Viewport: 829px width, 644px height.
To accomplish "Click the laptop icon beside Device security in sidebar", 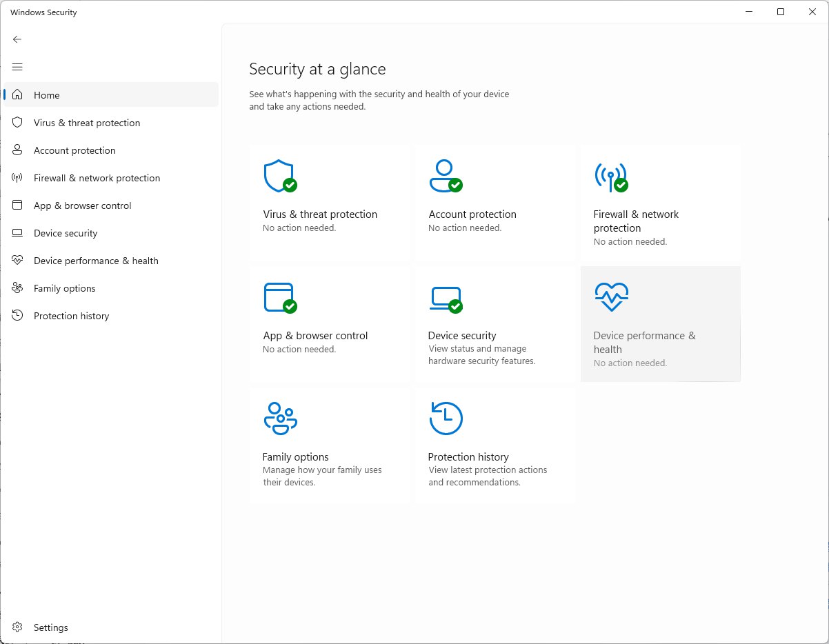I will (18, 232).
